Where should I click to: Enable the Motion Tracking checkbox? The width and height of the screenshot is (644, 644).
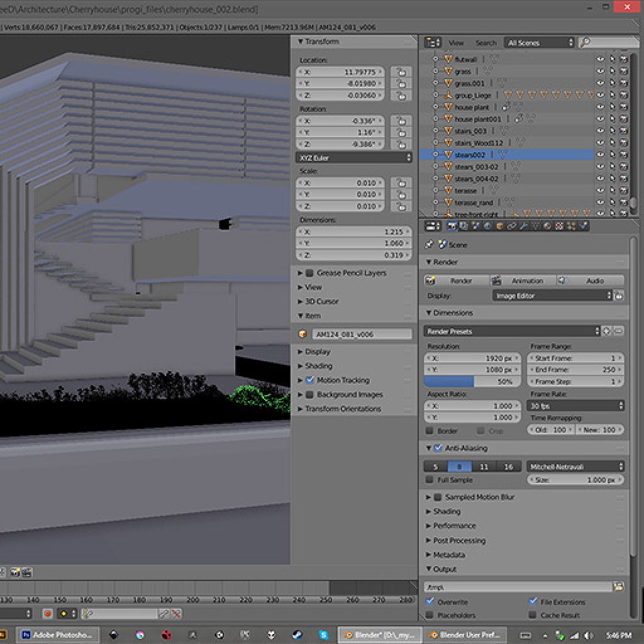[x=309, y=380]
